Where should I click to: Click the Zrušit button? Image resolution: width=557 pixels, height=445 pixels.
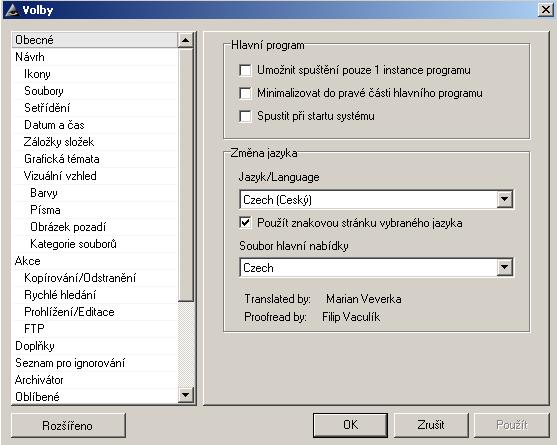pos(431,425)
